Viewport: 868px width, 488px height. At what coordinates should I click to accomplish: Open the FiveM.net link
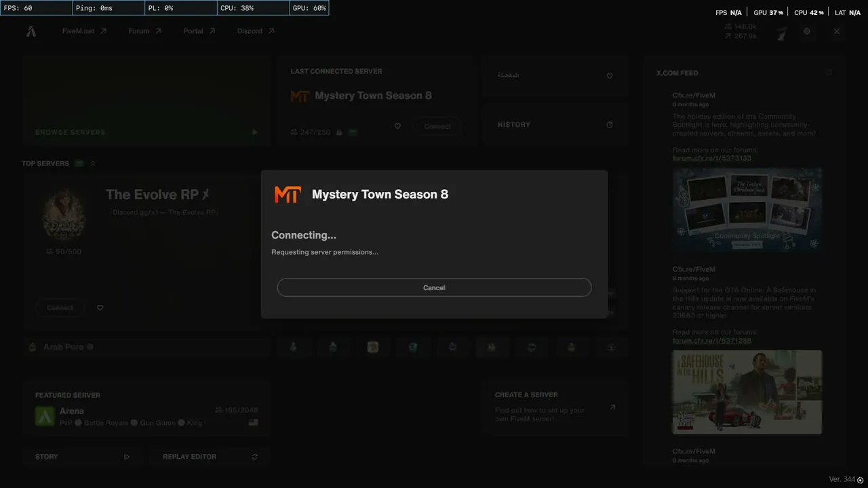tap(84, 31)
